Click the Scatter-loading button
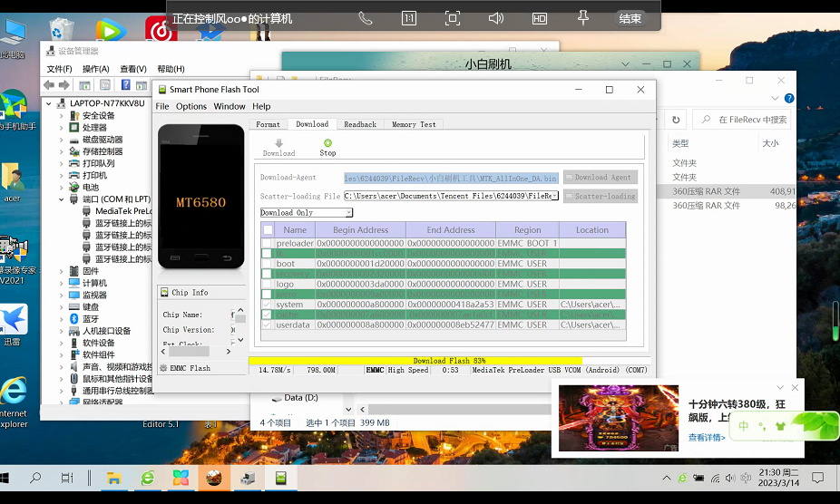This screenshot has width=840, height=504. coord(600,196)
